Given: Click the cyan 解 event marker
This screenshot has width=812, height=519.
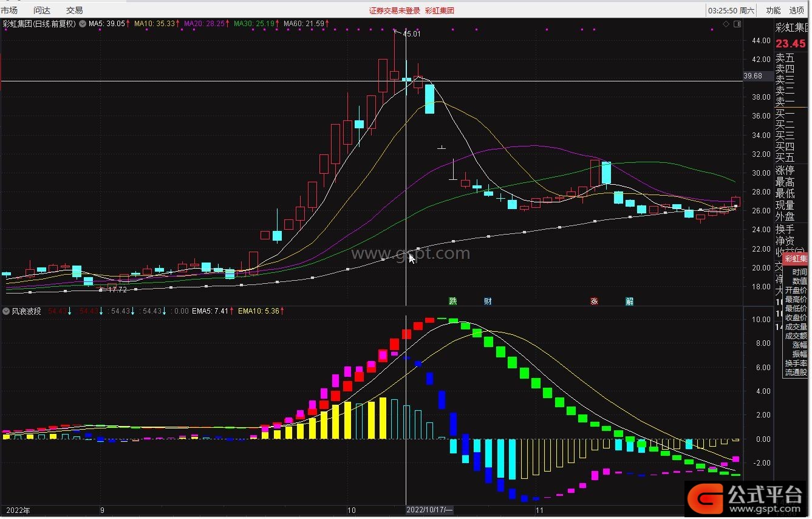Looking at the screenshot, I should click(x=630, y=301).
